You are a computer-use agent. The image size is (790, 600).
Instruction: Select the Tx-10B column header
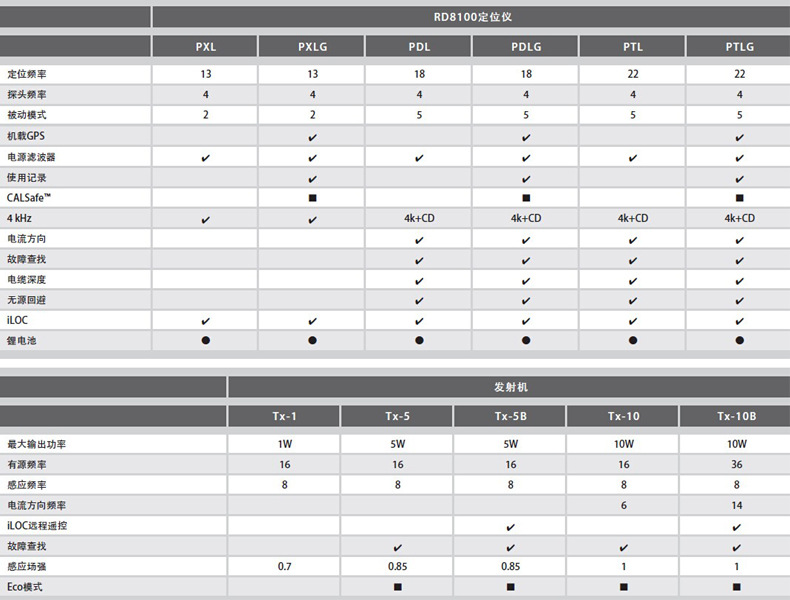coord(737,416)
